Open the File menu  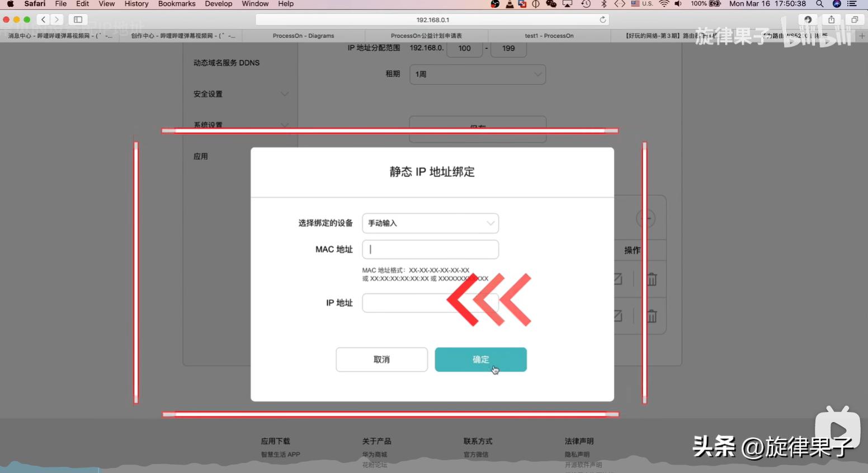point(61,4)
